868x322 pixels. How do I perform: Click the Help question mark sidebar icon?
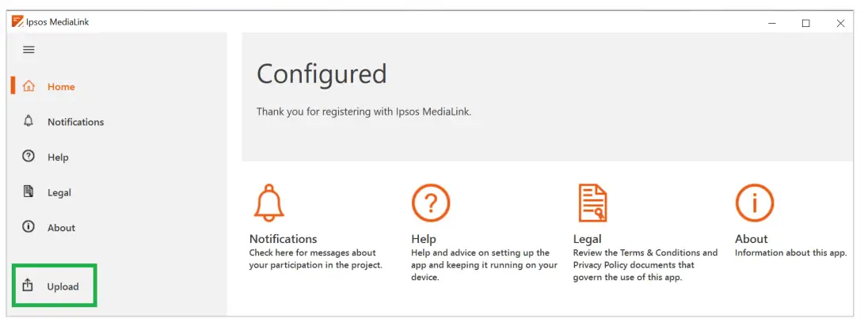(x=29, y=157)
